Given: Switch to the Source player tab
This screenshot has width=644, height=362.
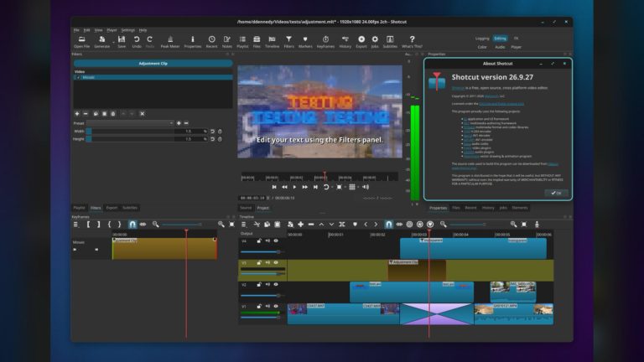Looking at the screenshot, I should click(x=246, y=208).
